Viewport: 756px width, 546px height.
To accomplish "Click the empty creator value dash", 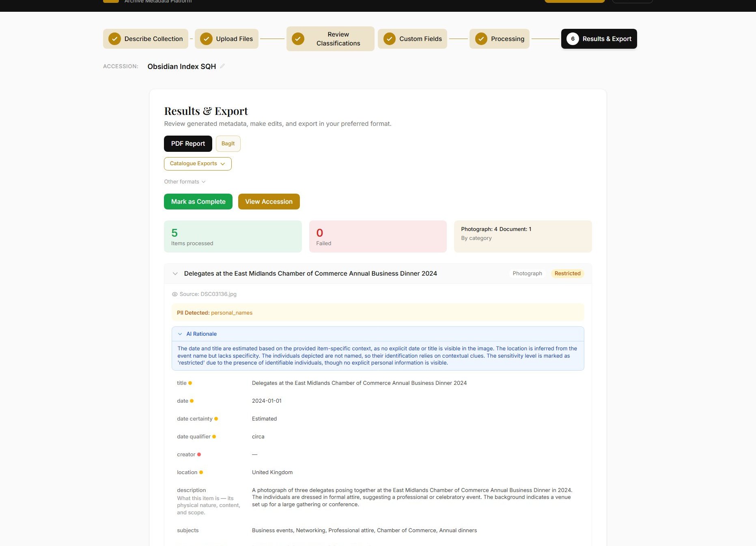I will tap(254, 455).
